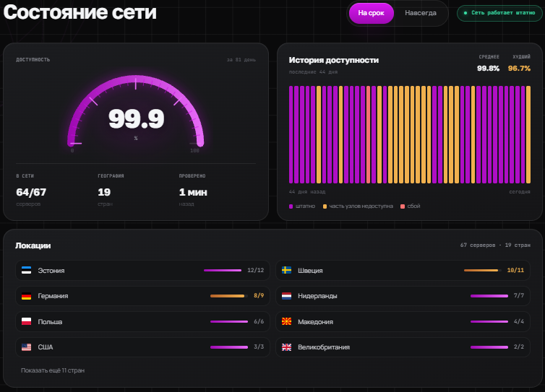Click the 99.9 availability gauge value
The width and height of the screenshot is (545, 392).
click(x=136, y=118)
